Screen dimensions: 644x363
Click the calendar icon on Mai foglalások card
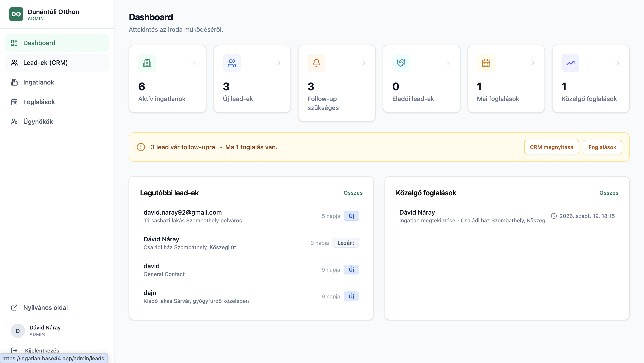tap(486, 63)
